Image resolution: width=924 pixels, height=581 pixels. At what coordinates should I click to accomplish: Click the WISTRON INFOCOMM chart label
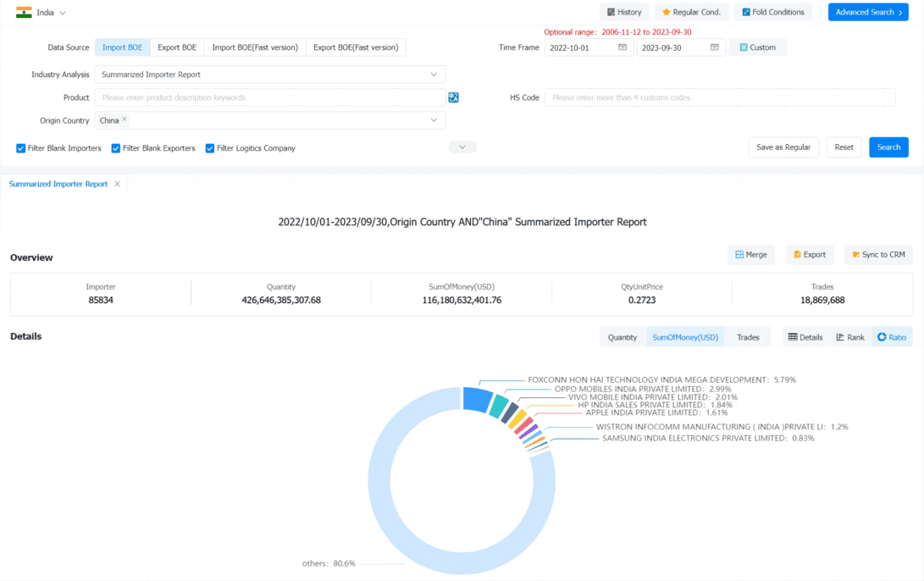pyautogui.click(x=722, y=427)
